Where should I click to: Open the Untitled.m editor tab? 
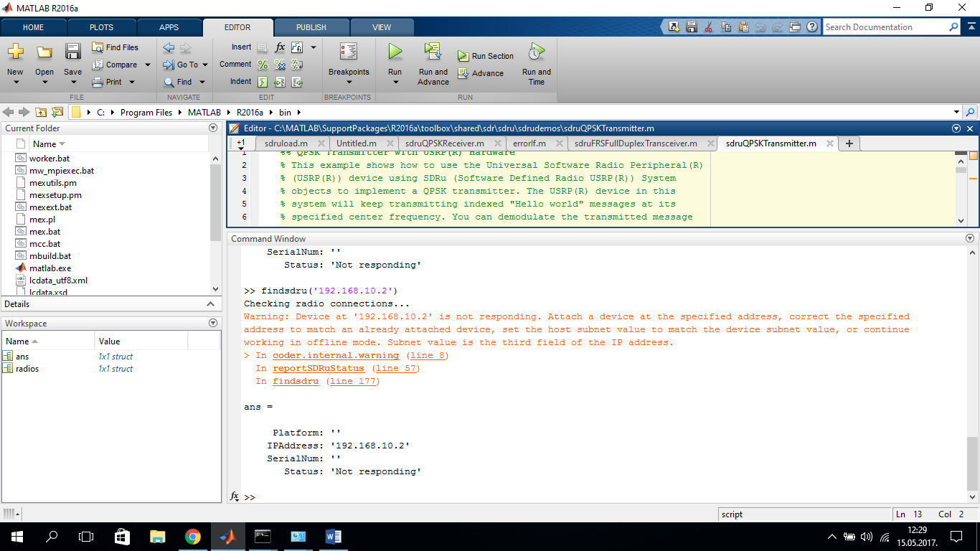point(357,143)
